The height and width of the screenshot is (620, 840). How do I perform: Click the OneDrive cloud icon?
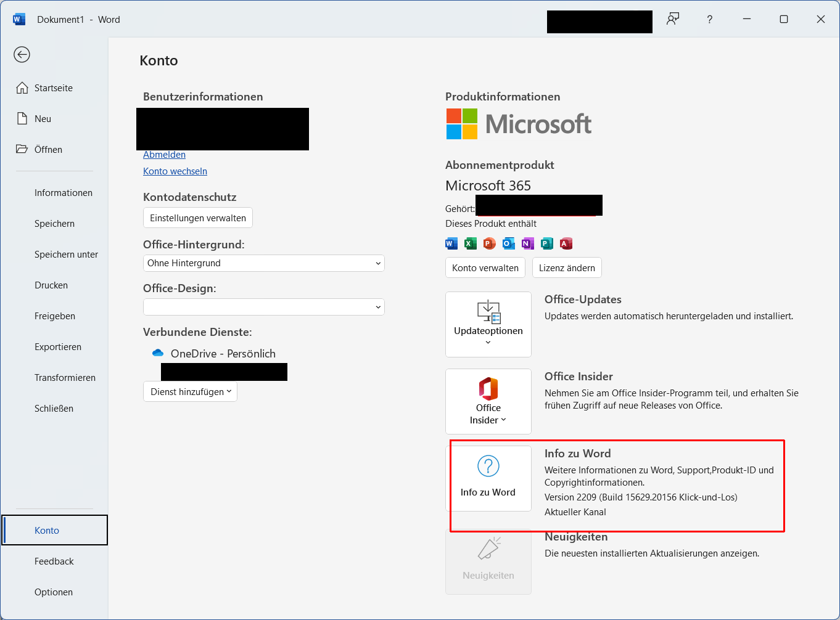tap(158, 353)
